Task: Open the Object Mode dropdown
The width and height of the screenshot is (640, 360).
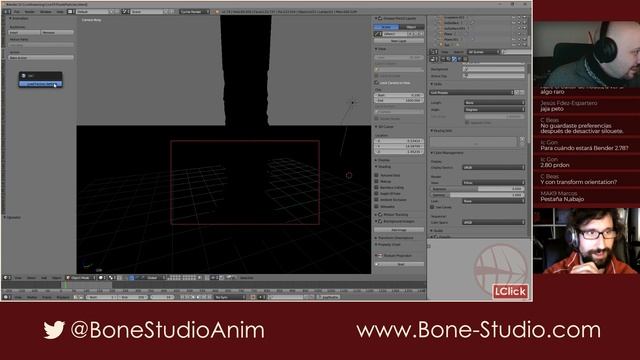Action: tap(80, 278)
